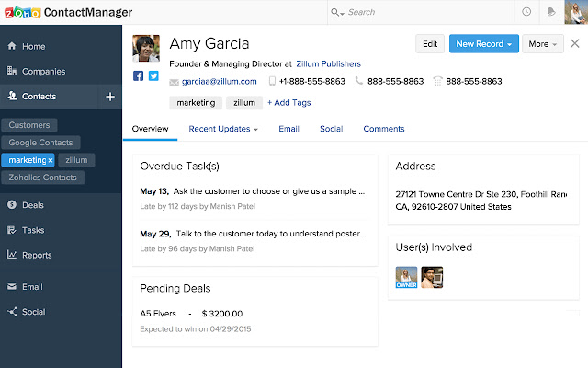
Task: Click the marketing tag on contact
Action: 196,102
